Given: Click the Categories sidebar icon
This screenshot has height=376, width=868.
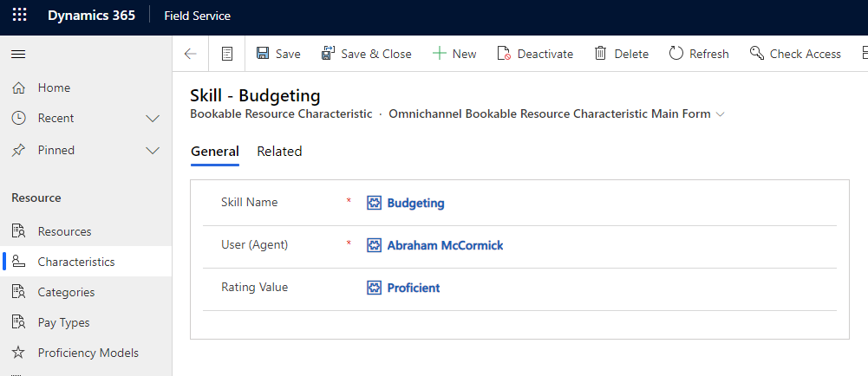Looking at the screenshot, I should (19, 292).
